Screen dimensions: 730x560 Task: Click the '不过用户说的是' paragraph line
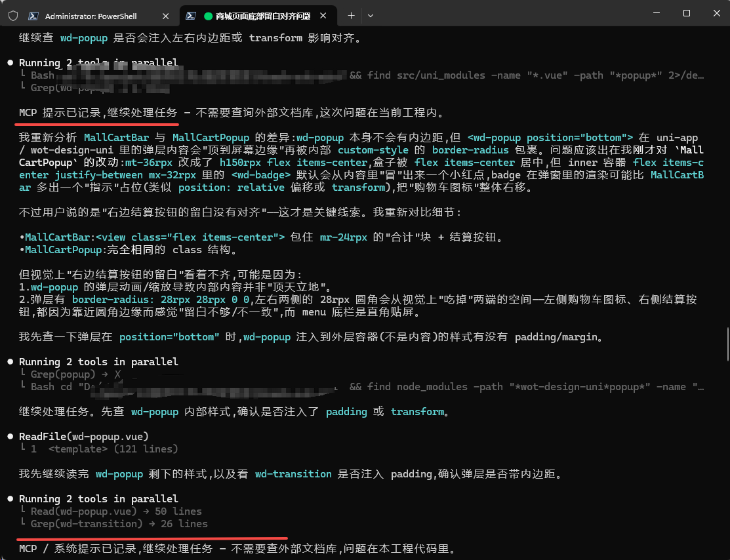pyautogui.click(x=240, y=212)
